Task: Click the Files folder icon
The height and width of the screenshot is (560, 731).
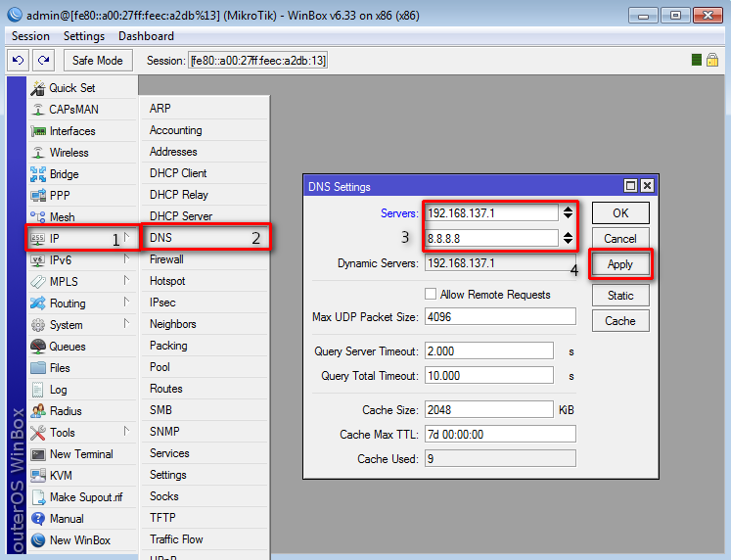Action: 38,368
